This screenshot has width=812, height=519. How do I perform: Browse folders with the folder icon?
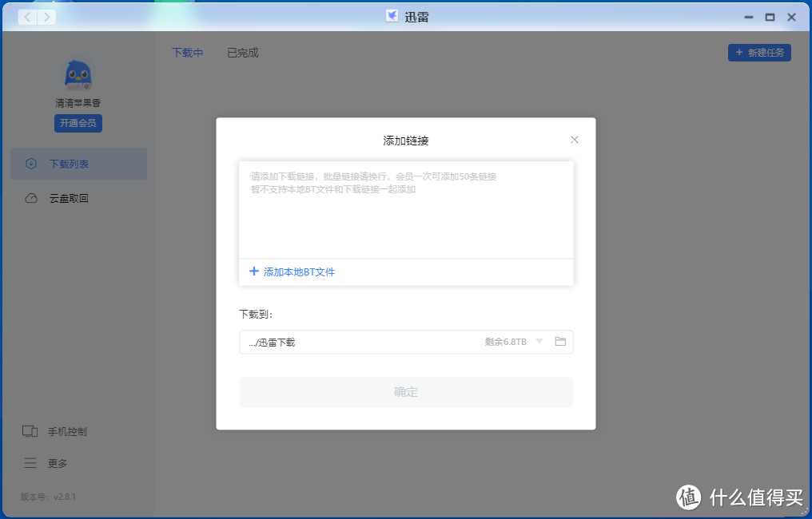pyautogui.click(x=560, y=342)
